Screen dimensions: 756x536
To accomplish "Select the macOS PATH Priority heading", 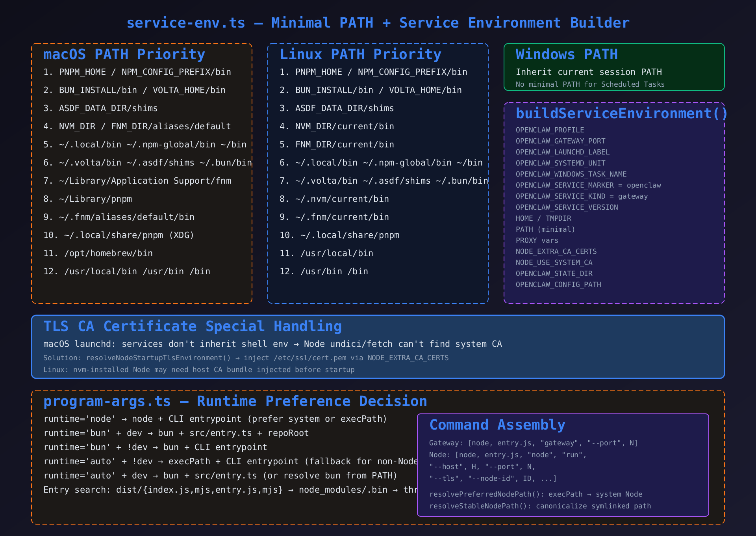I will [x=124, y=54].
